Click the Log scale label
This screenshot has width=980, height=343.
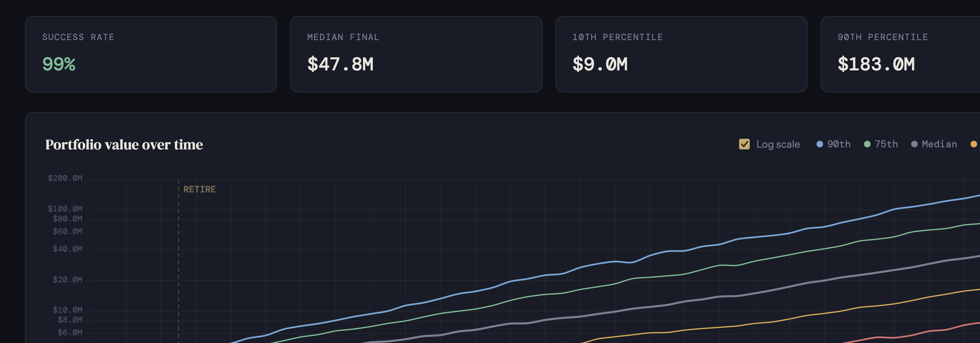coord(778,144)
